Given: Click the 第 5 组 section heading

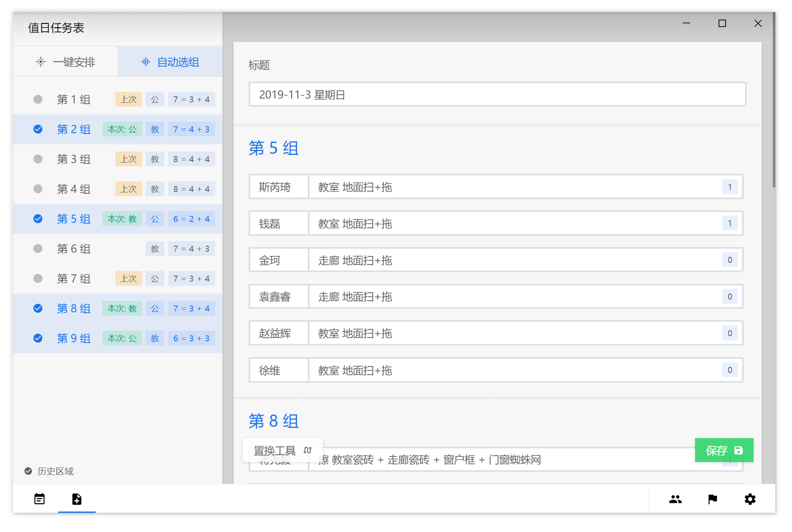Looking at the screenshot, I should click(x=274, y=148).
